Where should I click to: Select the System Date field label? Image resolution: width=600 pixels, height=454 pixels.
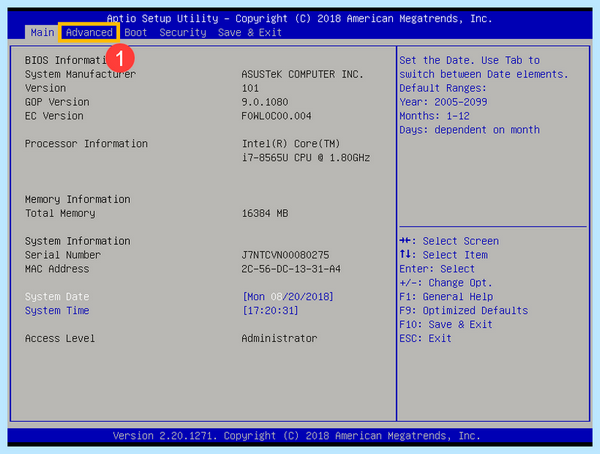point(57,297)
